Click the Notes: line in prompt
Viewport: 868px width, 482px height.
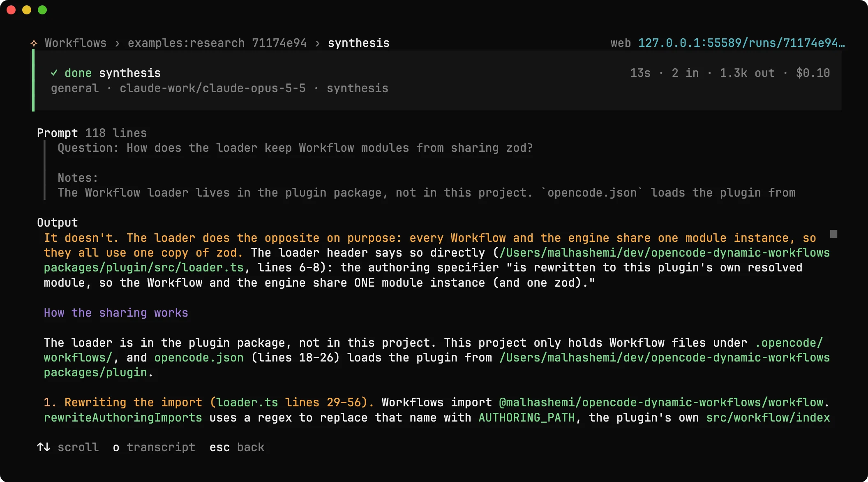[78, 178]
